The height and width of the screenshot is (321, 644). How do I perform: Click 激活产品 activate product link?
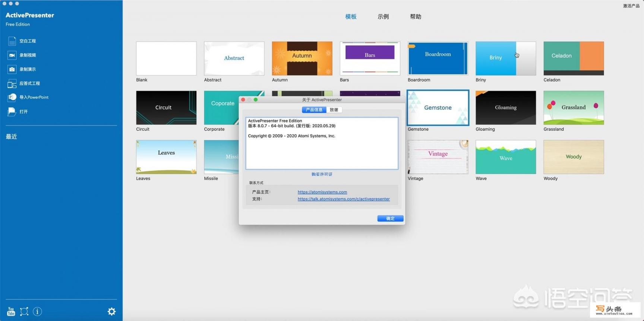click(631, 6)
